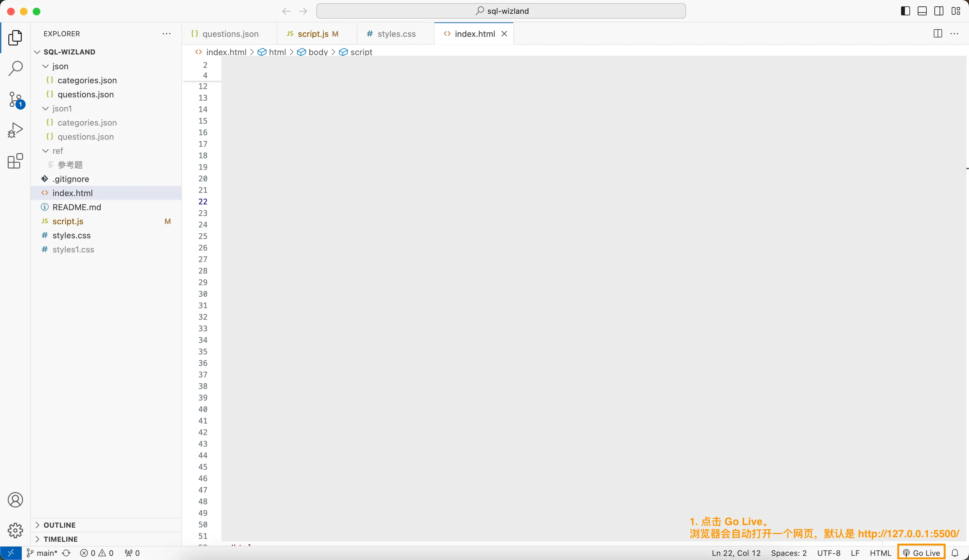Toggle the Panel visibility
Image resolution: width=969 pixels, height=560 pixels.
pyautogui.click(x=922, y=11)
